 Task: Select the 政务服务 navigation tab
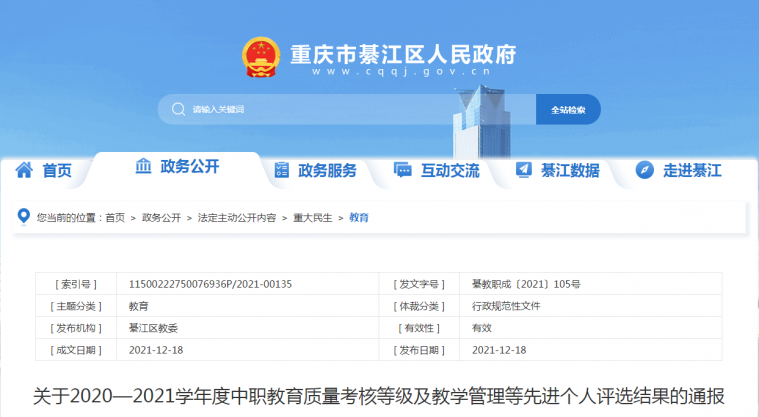pyautogui.click(x=327, y=171)
